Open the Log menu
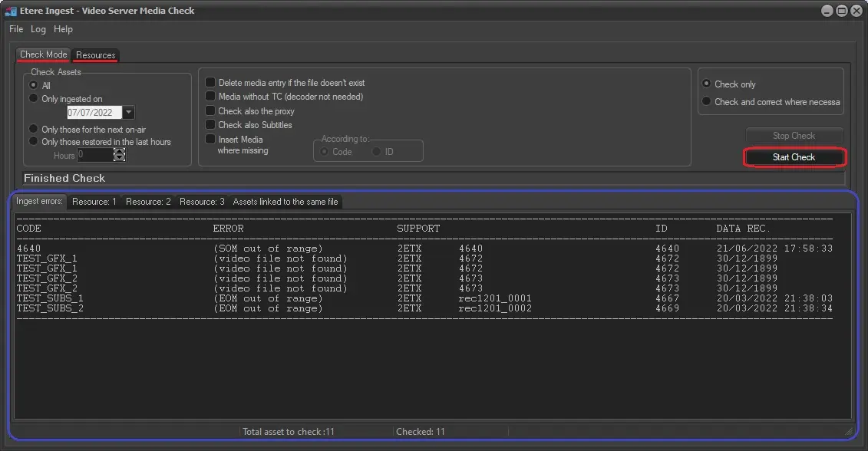The image size is (868, 451). (x=38, y=29)
